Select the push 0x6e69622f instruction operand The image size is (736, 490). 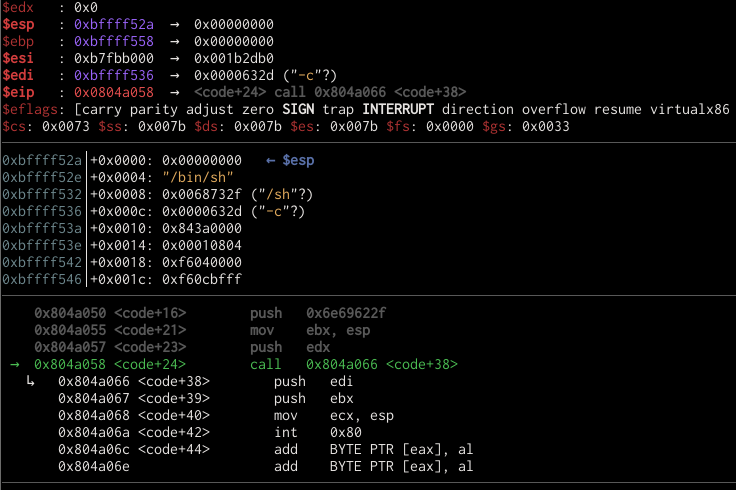[x=346, y=313]
